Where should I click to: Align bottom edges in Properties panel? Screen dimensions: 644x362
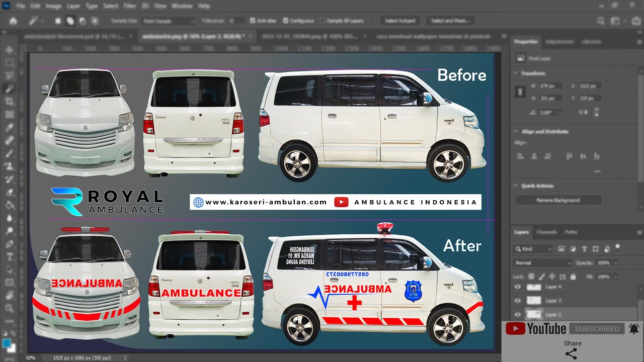(597, 156)
